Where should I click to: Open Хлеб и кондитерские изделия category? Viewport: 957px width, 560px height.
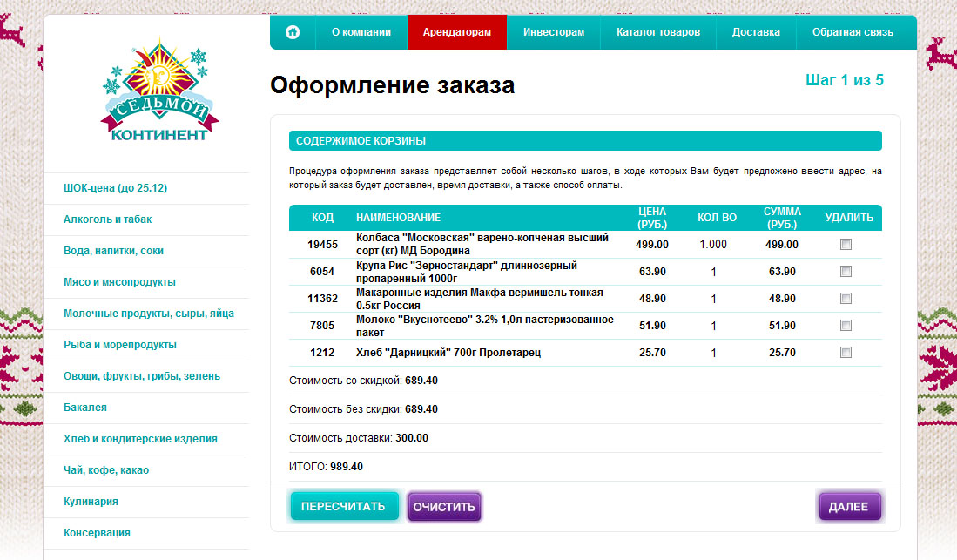pyautogui.click(x=140, y=438)
